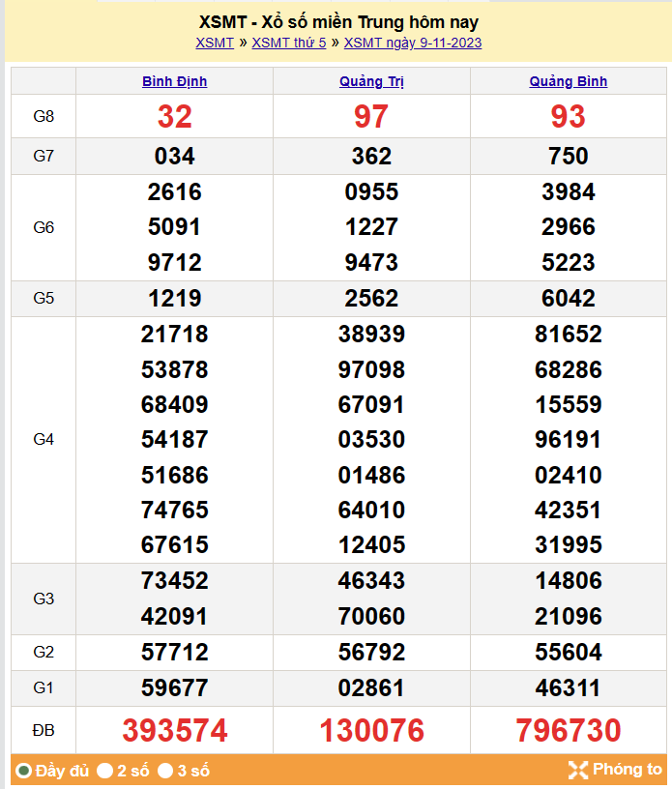This screenshot has width=672, height=789.
Task: Select the 2 số radio option
Action: (x=104, y=771)
